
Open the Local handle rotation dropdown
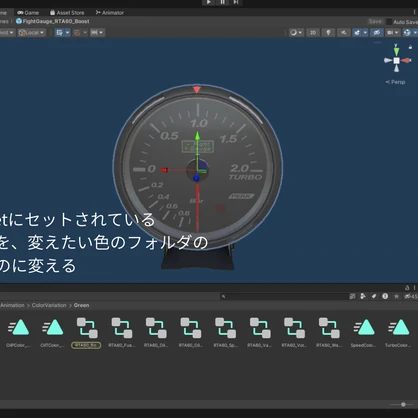(32, 33)
